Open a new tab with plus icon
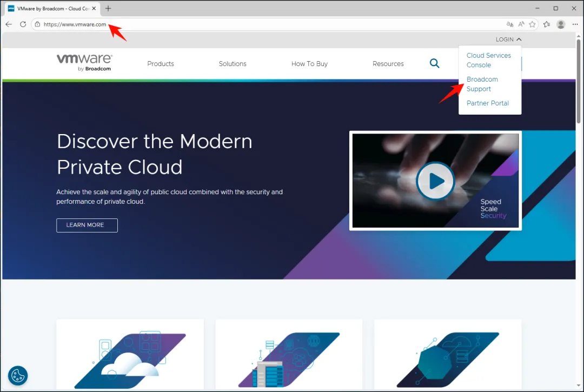Screen dimensions: 584x392 point(108,8)
